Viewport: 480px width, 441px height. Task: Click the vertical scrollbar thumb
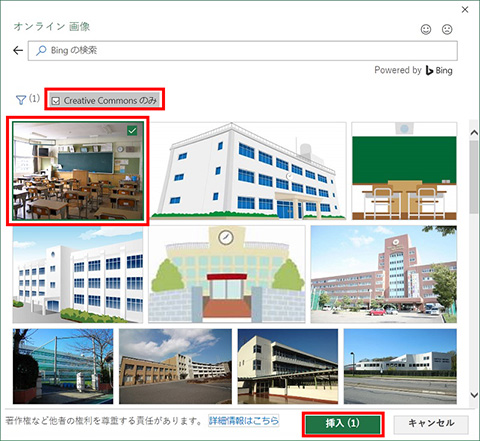click(x=474, y=177)
